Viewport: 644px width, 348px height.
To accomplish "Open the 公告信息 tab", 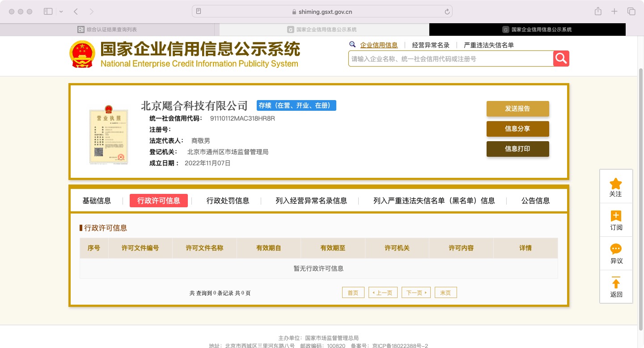I will 535,201.
